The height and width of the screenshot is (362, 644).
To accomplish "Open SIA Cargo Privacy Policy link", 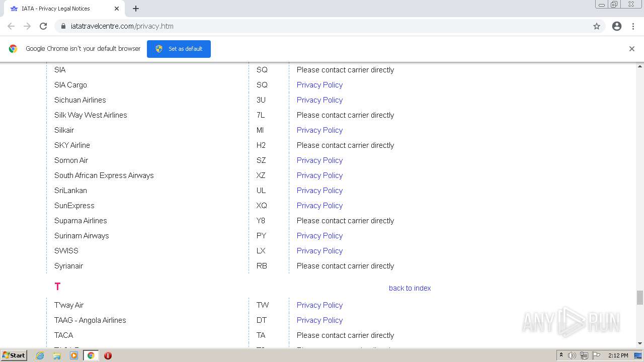I will pos(319,85).
